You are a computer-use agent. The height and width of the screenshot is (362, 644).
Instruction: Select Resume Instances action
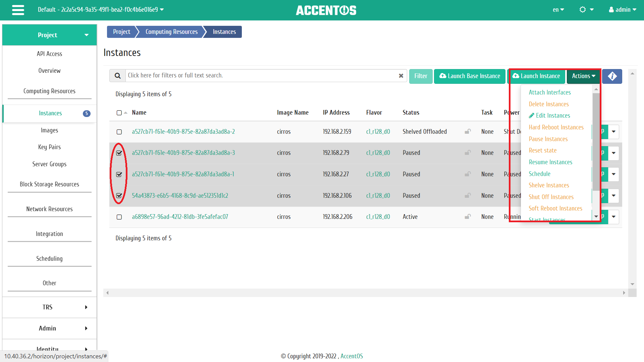pos(550,162)
